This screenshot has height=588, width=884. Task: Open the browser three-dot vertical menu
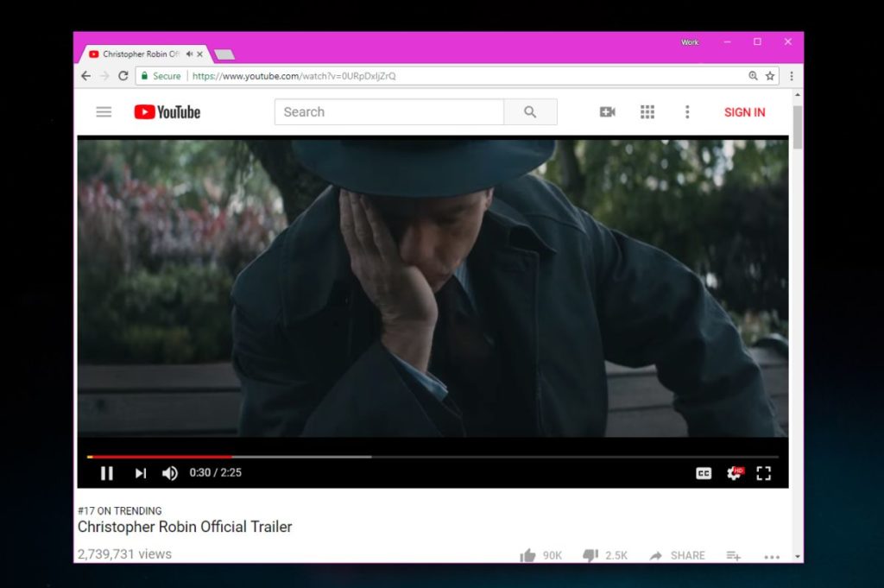point(792,75)
